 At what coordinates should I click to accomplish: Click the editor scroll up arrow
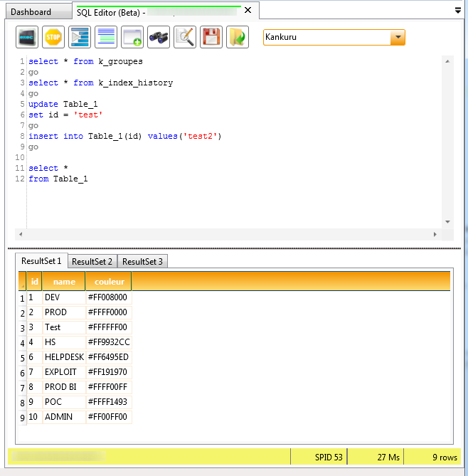[447, 61]
